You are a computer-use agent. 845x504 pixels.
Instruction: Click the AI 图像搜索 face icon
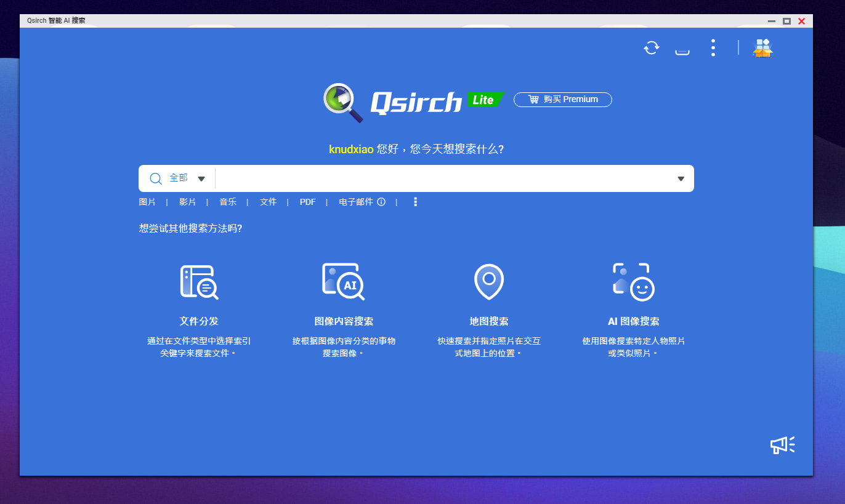tap(634, 282)
